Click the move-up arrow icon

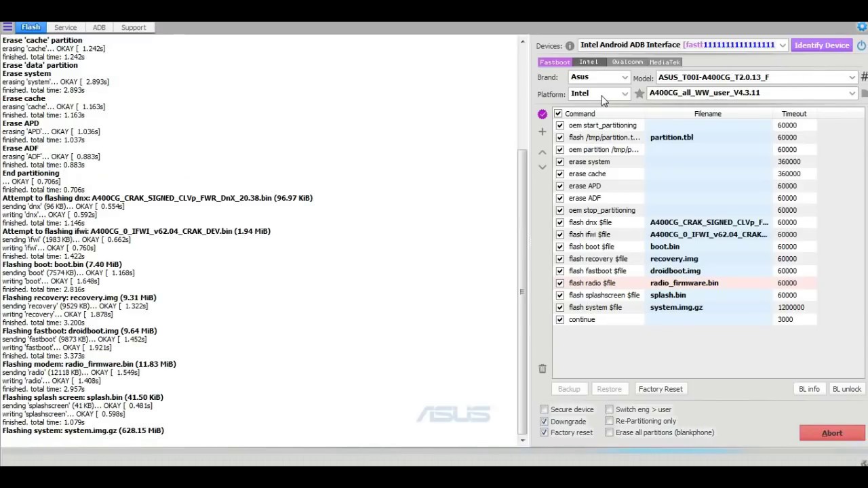click(x=542, y=152)
